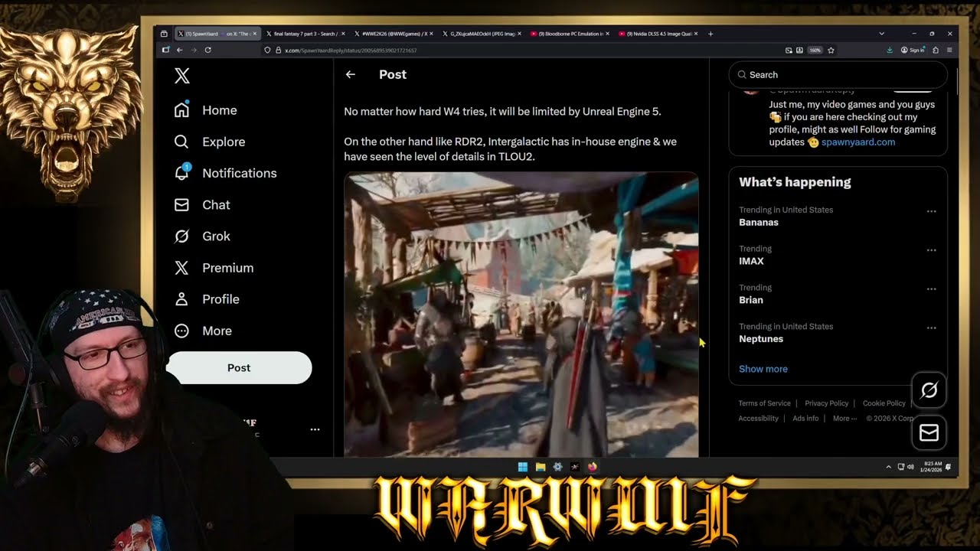Click the X logo in the sidebar
The width and height of the screenshot is (980, 551).
point(181,76)
